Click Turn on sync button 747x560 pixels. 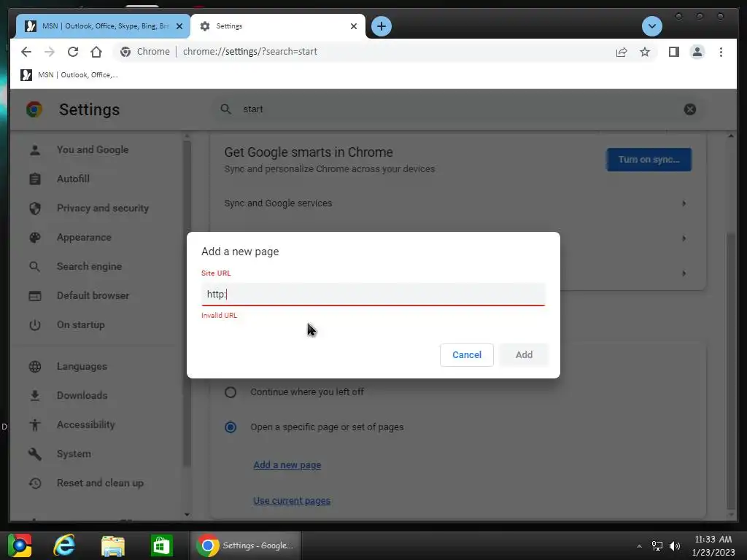pos(649,160)
